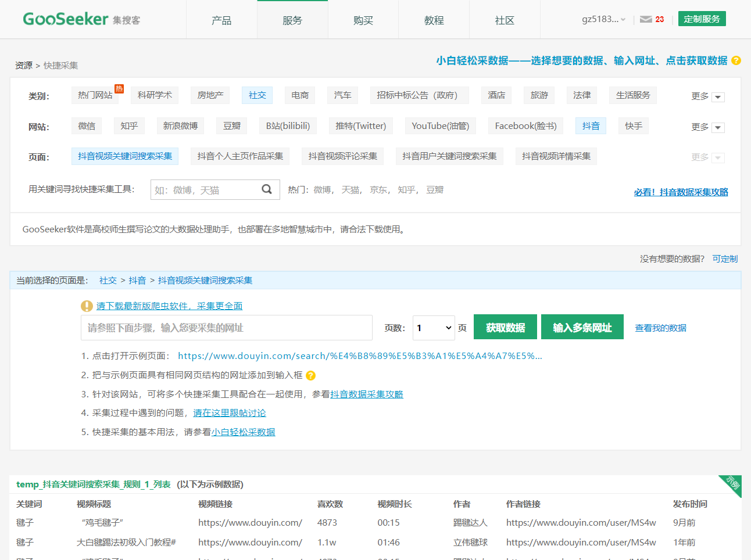
Task: Choose the Facebook(脸书) website
Action: point(526,125)
